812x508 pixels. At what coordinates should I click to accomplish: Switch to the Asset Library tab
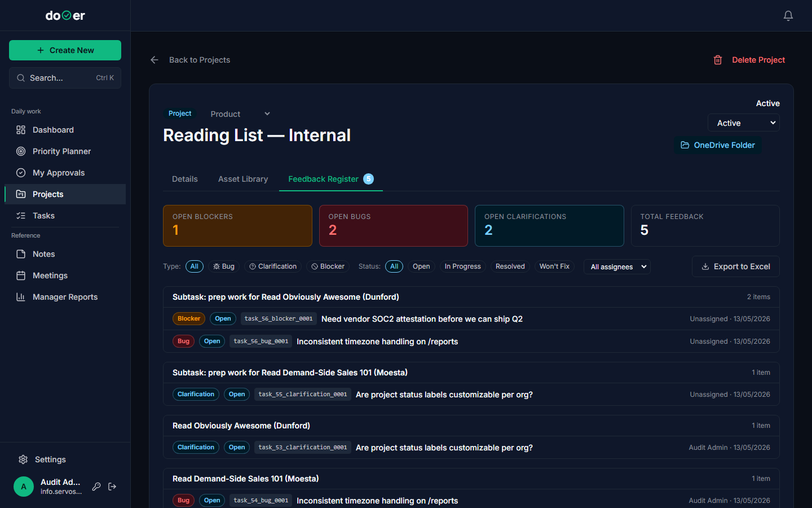[243, 179]
